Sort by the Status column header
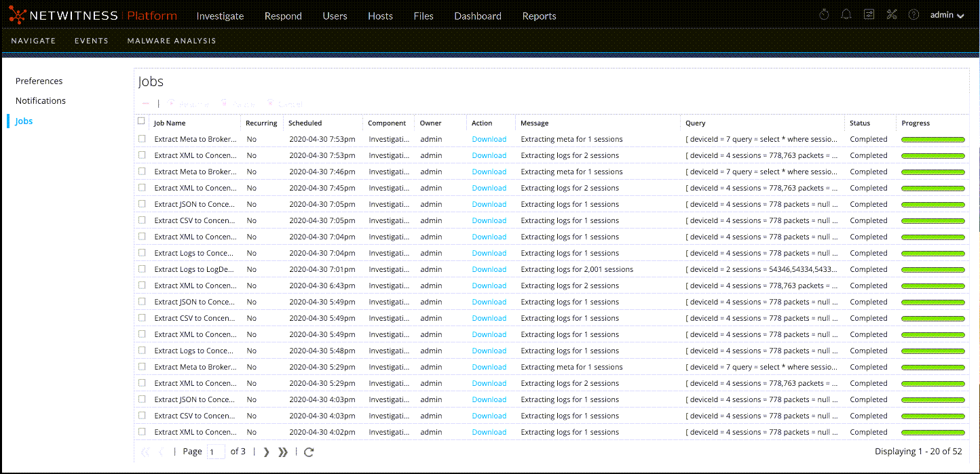The image size is (980, 474). [860, 123]
